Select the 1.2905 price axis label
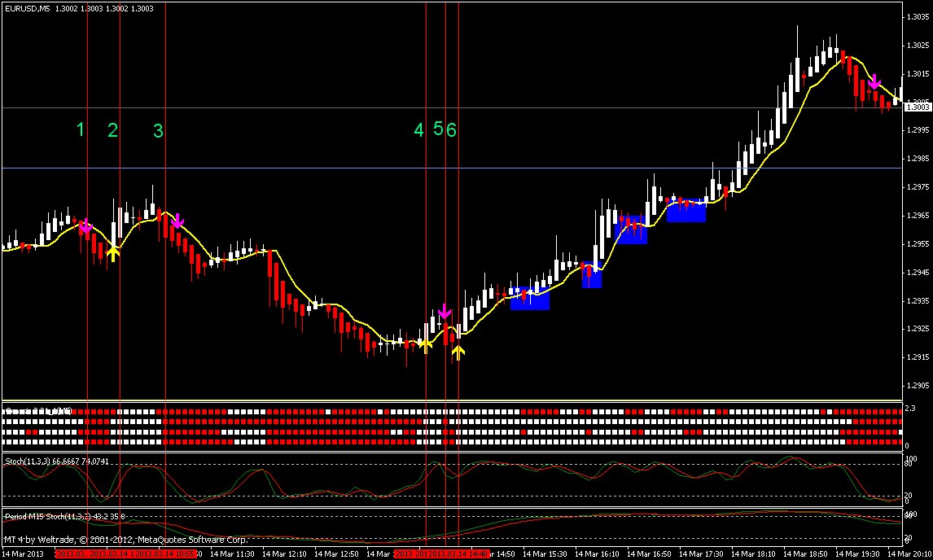The image size is (933, 560). tap(918, 386)
